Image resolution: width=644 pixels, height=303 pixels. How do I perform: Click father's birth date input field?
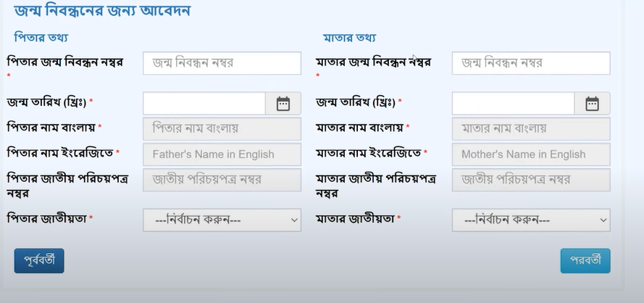tap(204, 104)
